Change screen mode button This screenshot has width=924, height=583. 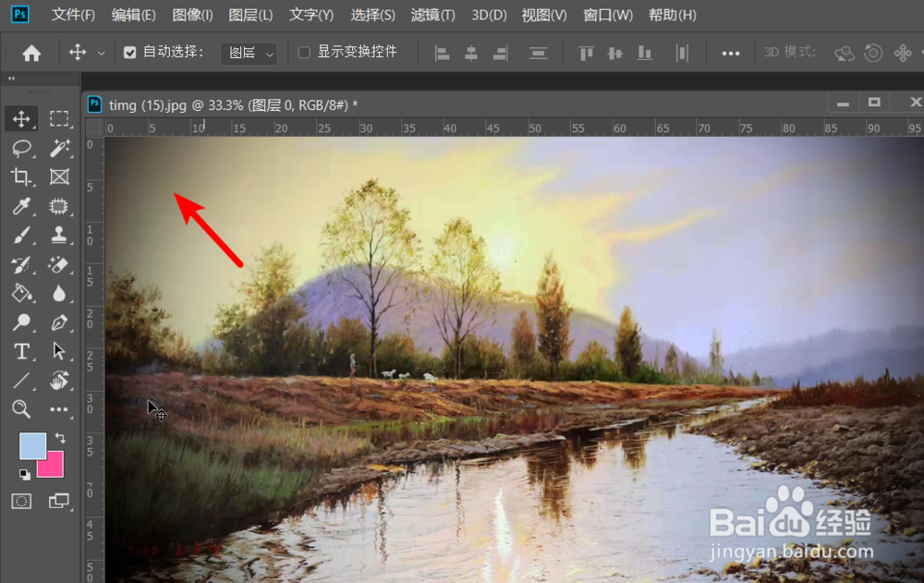[59, 502]
